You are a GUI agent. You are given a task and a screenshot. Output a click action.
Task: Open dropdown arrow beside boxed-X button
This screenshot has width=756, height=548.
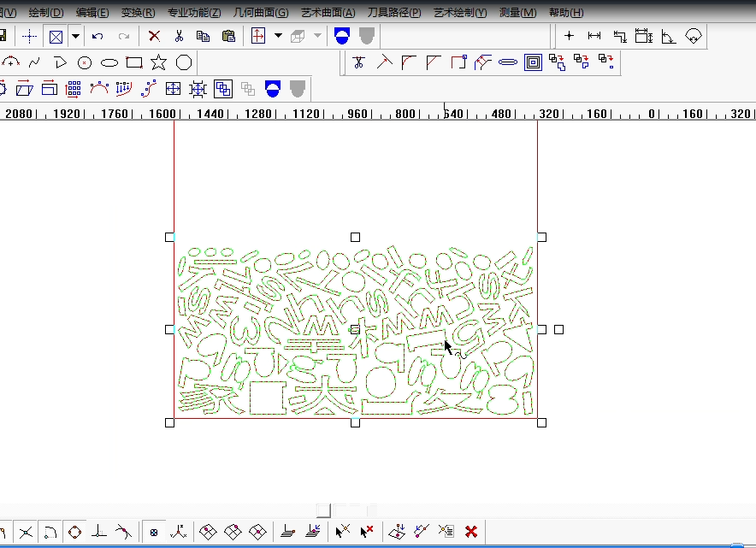click(x=75, y=36)
